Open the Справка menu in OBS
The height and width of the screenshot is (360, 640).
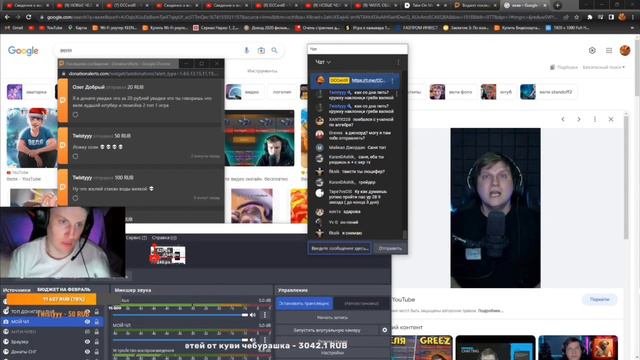click(164, 238)
